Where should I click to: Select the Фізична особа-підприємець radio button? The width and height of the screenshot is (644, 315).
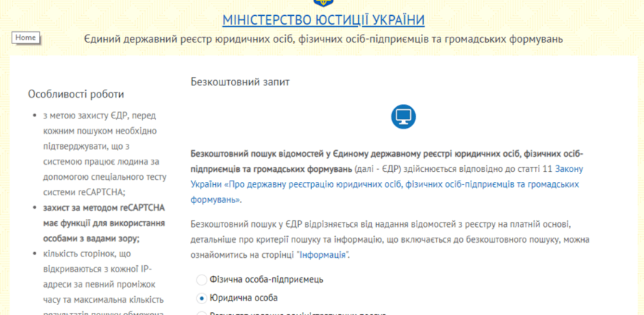coord(201,280)
